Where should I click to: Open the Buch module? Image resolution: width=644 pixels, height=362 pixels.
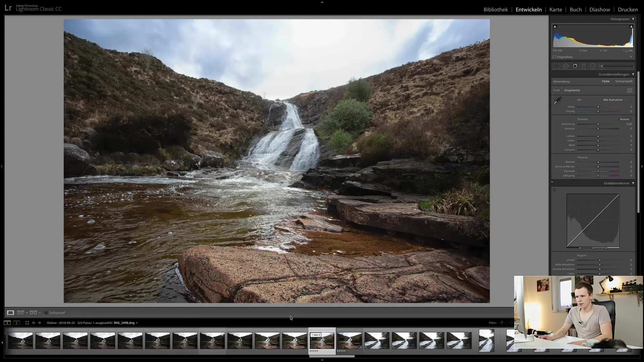tap(576, 10)
